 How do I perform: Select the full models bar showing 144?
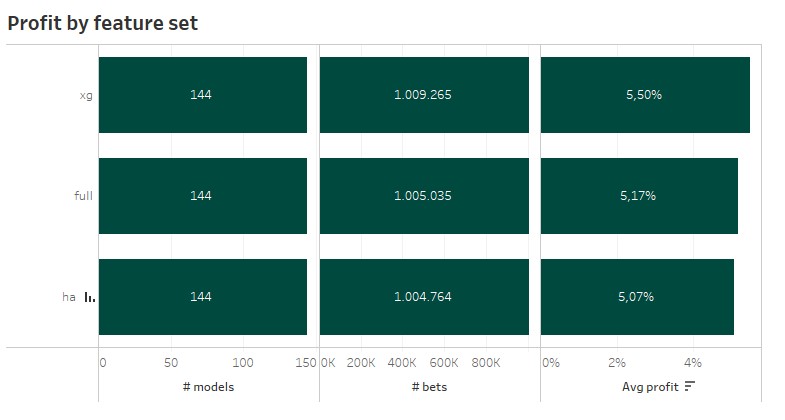[x=202, y=196]
